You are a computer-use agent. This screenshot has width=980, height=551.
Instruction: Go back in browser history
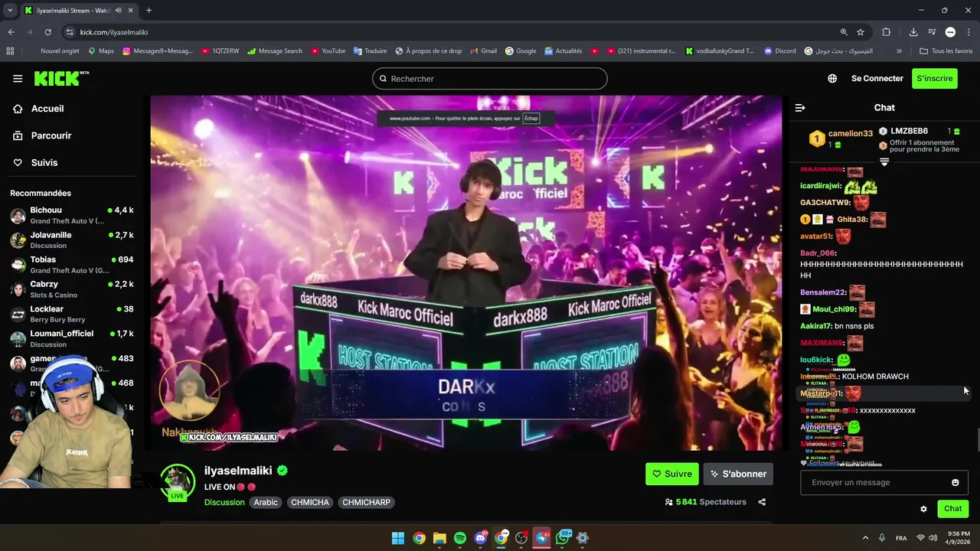pyautogui.click(x=11, y=32)
